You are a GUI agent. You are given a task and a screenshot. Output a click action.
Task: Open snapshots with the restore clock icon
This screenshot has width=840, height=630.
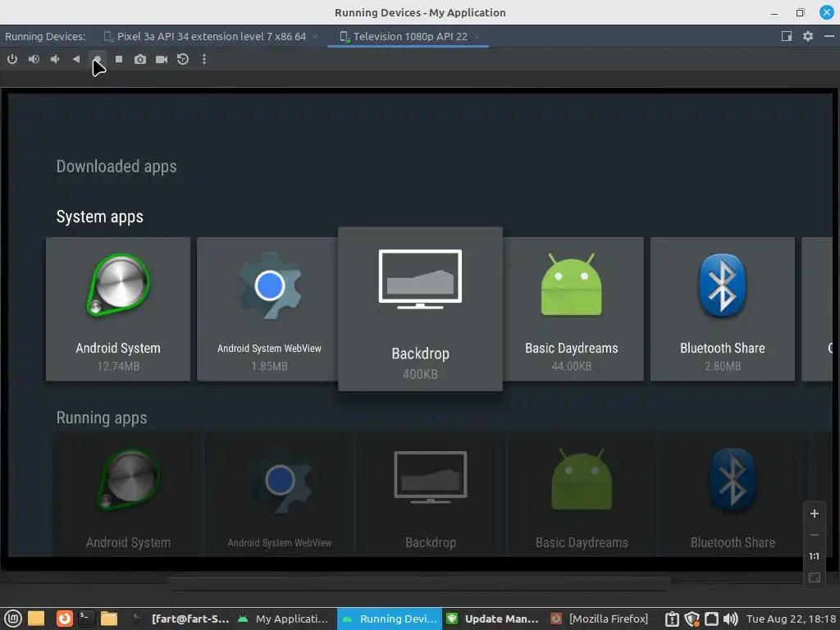coord(183,59)
